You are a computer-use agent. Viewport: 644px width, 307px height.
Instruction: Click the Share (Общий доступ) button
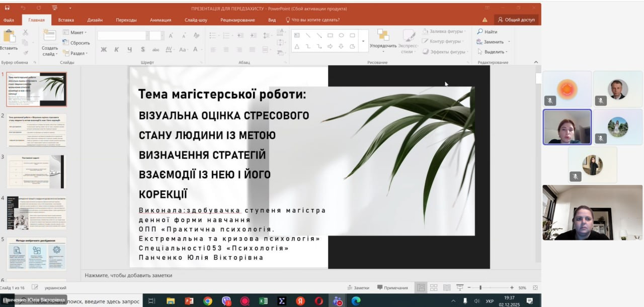[516, 20]
